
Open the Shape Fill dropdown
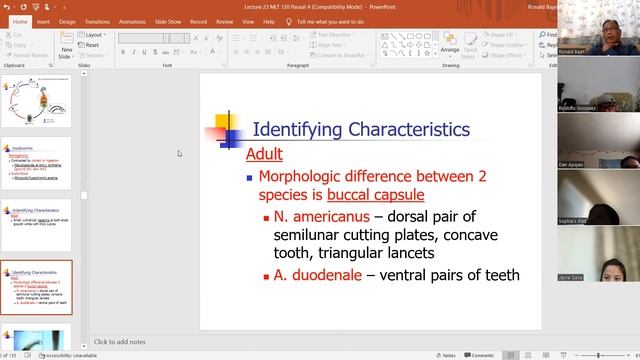[500, 35]
